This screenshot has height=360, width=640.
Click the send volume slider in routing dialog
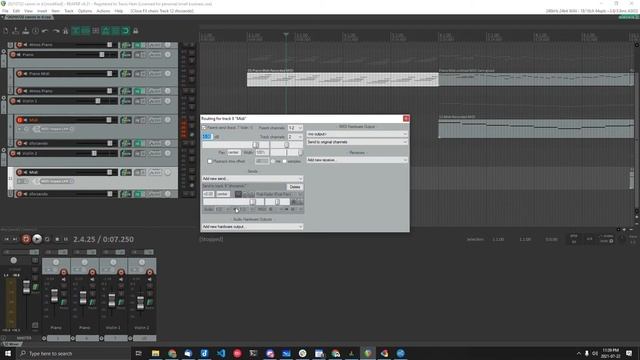pos(233,202)
